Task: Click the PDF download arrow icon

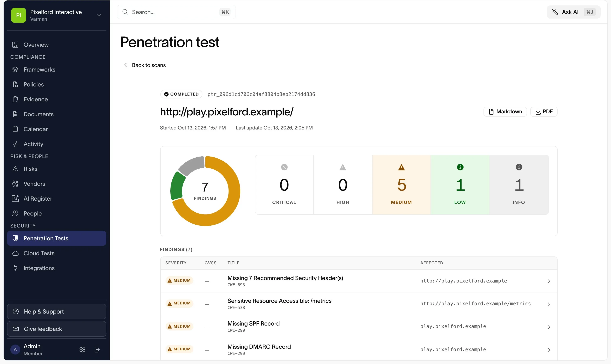Action: (x=538, y=112)
